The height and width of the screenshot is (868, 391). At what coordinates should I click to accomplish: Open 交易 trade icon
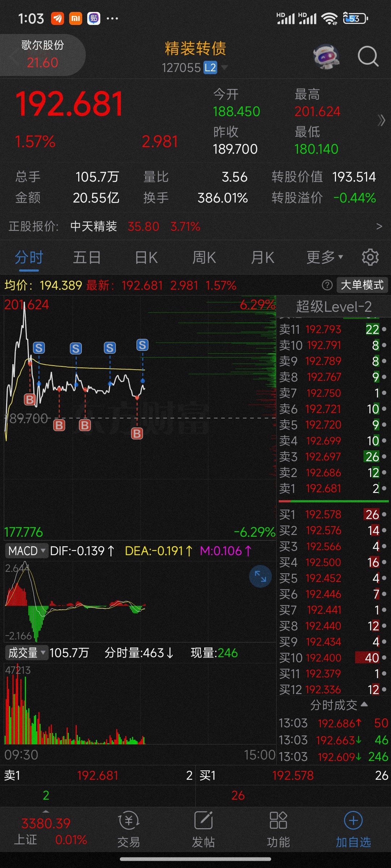[x=129, y=829]
